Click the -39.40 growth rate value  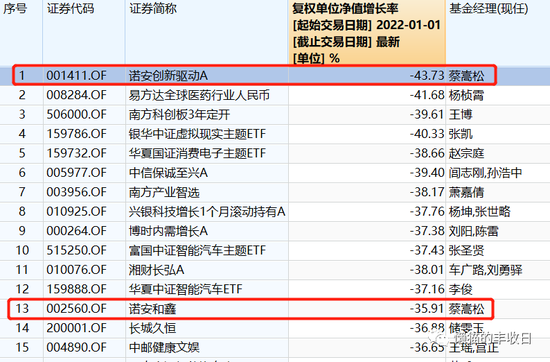click(x=427, y=173)
